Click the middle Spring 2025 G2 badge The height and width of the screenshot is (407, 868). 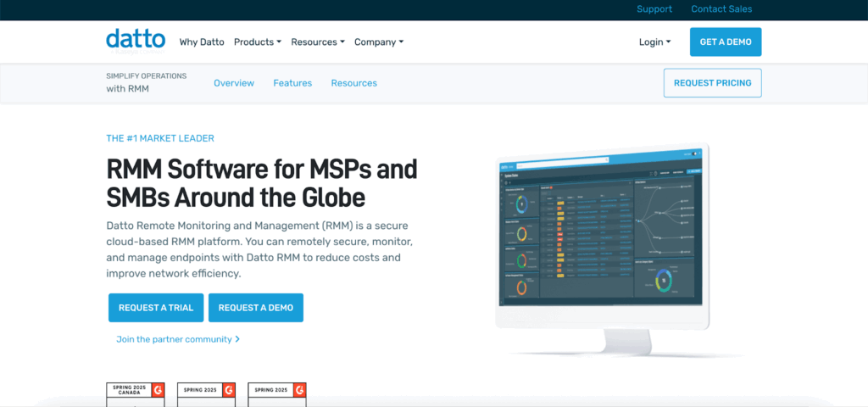pyautogui.click(x=205, y=393)
